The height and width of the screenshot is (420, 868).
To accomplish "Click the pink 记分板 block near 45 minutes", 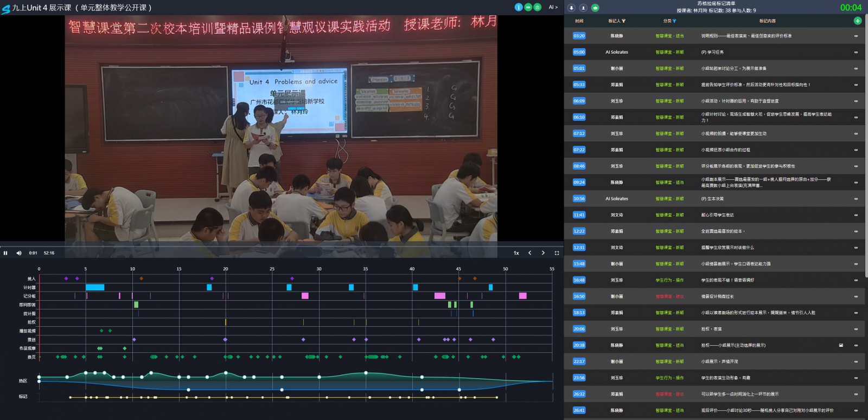I will pyautogui.click(x=439, y=296).
